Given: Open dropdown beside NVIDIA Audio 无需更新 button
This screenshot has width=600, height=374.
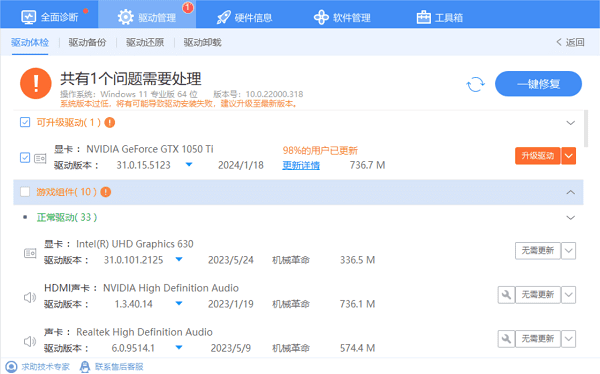Looking at the screenshot, I should [569, 295].
